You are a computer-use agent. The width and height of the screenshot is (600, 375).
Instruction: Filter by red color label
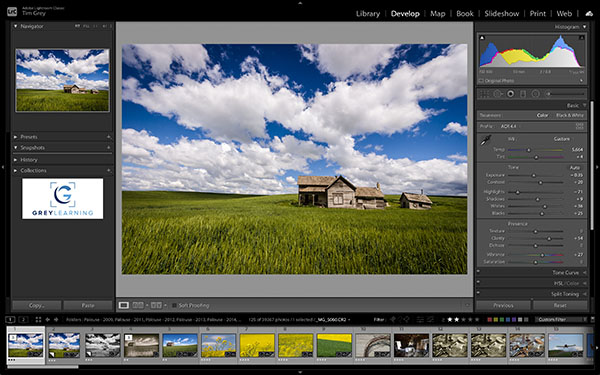(x=489, y=320)
